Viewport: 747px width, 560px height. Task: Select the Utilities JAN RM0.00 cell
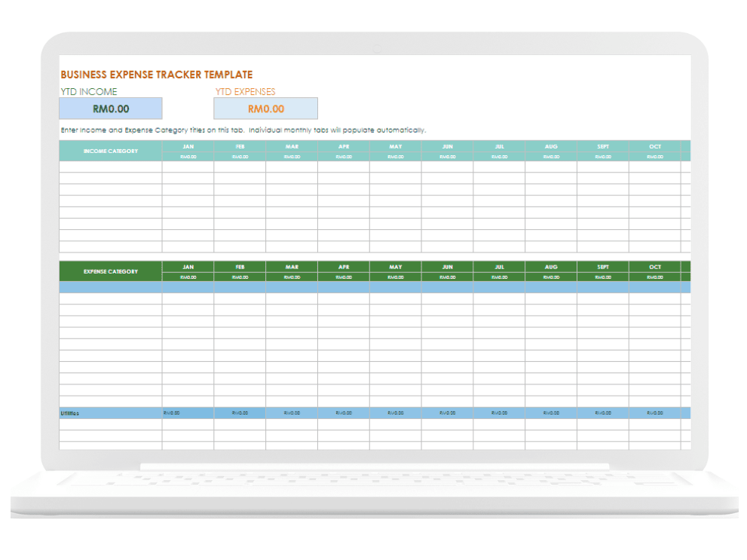pyautogui.click(x=188, y=413)
